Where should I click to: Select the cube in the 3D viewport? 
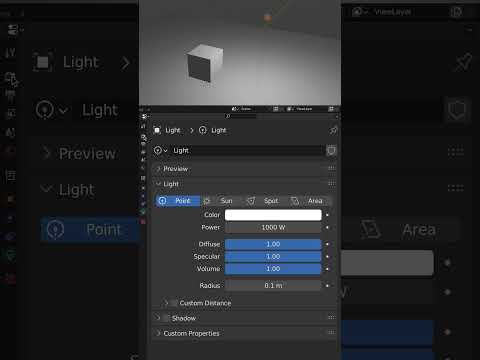pos(204,62)
